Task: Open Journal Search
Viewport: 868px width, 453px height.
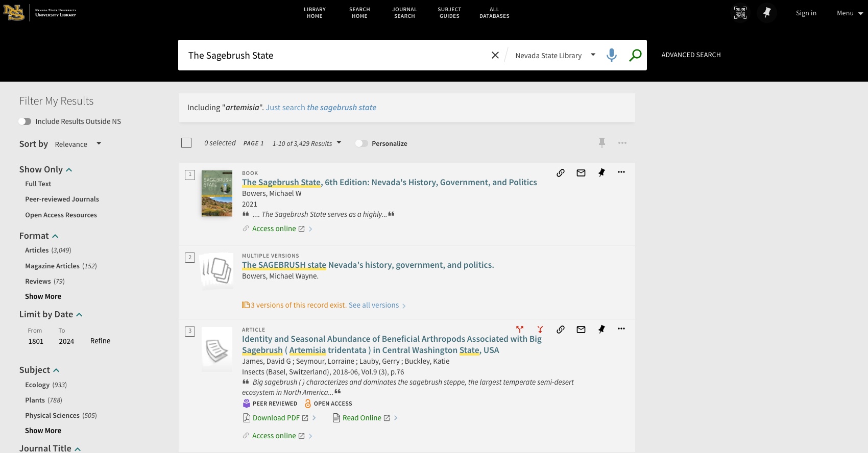Action: [404, 13]
